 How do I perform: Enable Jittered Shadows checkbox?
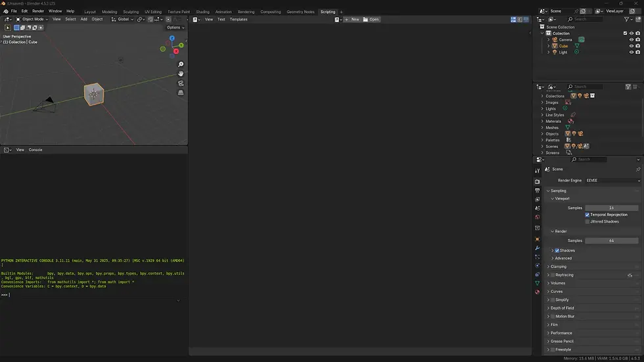click(x=587, y=221)
